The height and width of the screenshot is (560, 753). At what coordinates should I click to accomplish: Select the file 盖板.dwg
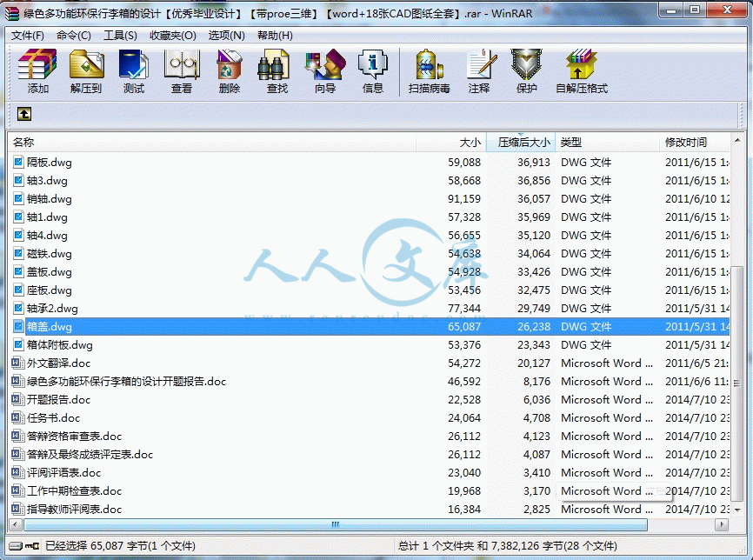(x=50, y=272)
